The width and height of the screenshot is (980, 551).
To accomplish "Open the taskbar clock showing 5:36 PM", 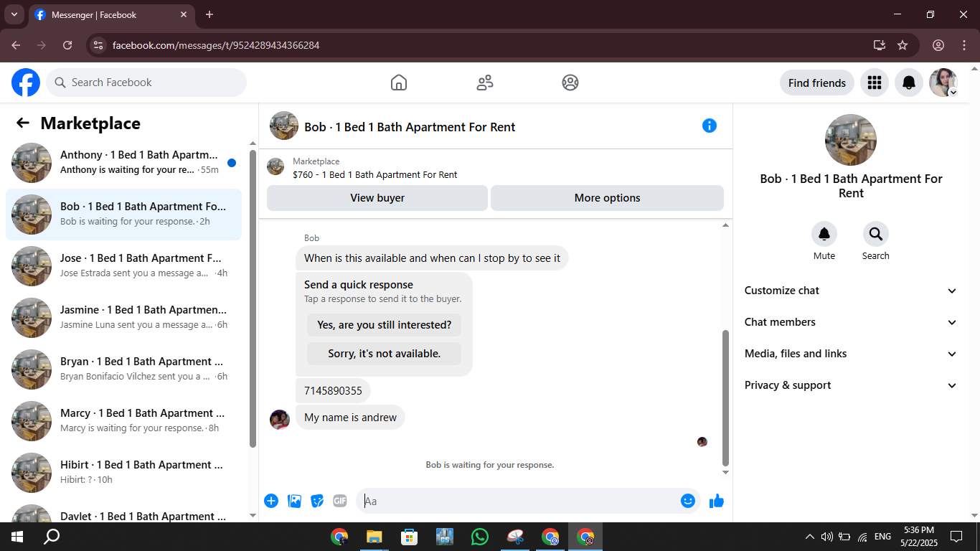I will (x=919, y=537).
